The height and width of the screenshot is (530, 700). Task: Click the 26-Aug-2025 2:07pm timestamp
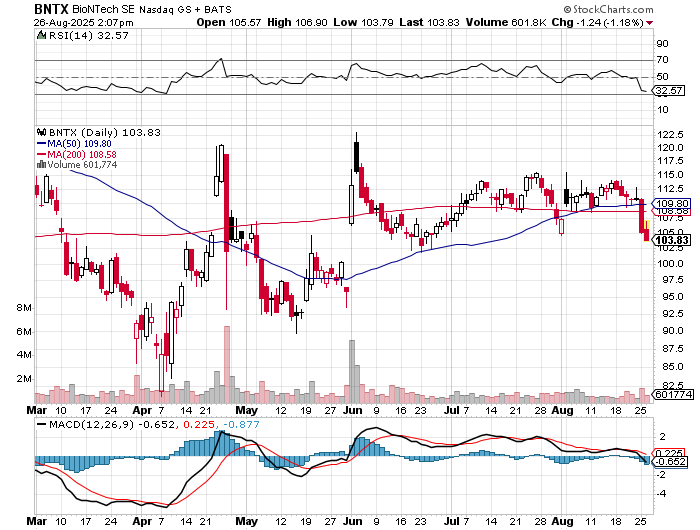pyautogui.click(x=83, y=22)
